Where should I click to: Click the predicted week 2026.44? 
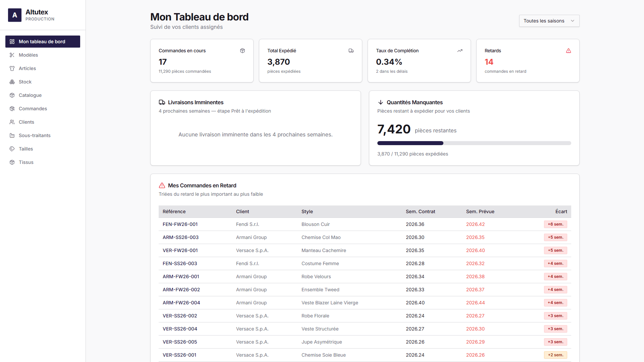coord(475,303)
